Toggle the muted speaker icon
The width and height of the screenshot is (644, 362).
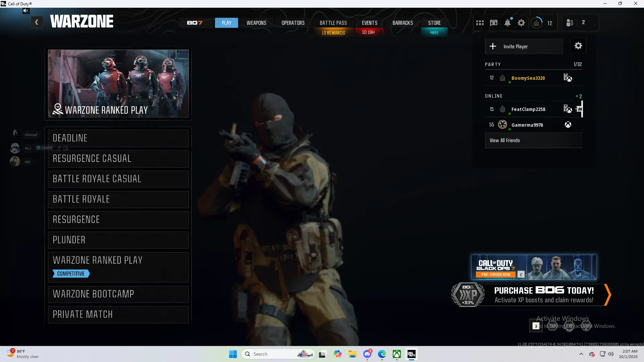pos(26,11)
